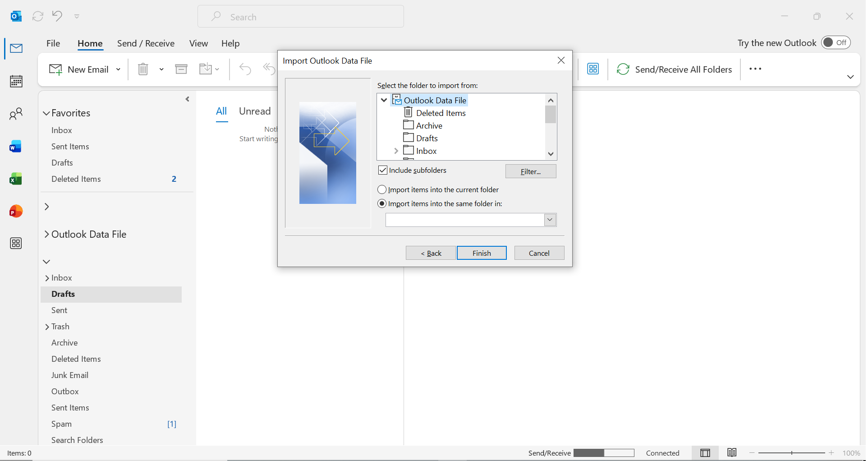Collapse the Favorites section

[46, 113]
